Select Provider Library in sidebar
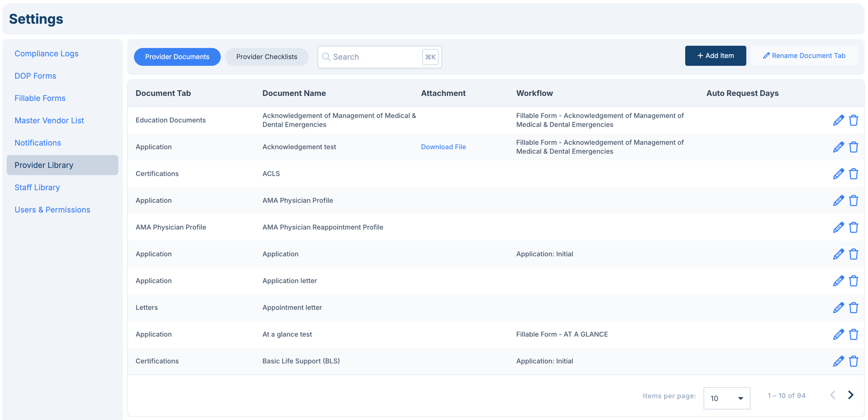The height and width of the screenshot is (420, 868). click(62, 165)
